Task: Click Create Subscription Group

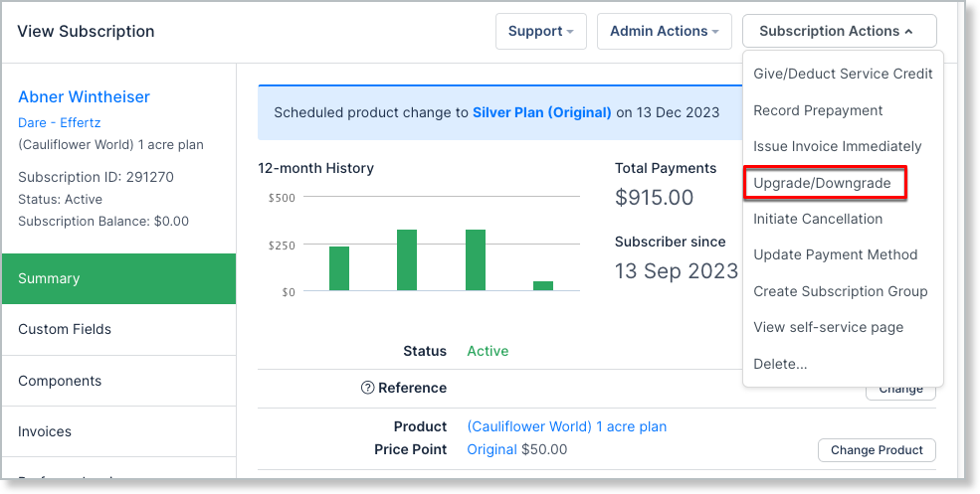Action: click(x=840, y=291)
